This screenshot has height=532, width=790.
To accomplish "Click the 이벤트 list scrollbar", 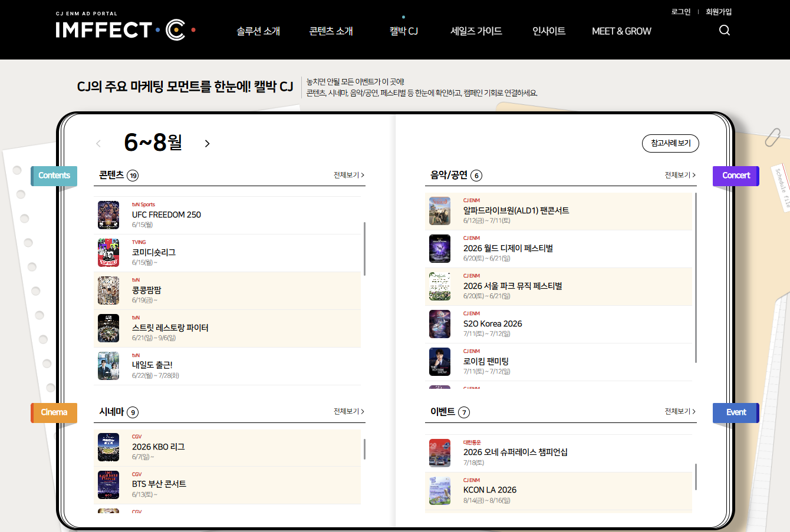I will point(696,477).
